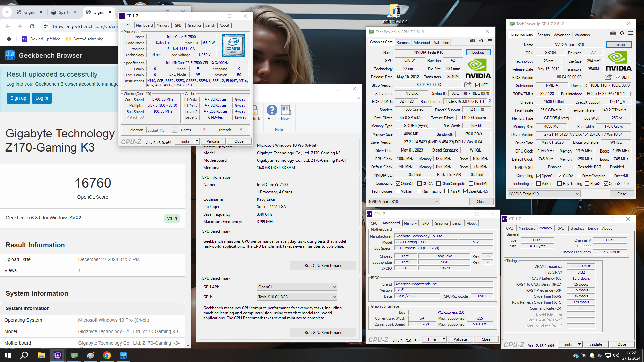Click refresh icon in left GPU-Z window
This screenshot has width=644, height=362.
(x=481, y=41)
